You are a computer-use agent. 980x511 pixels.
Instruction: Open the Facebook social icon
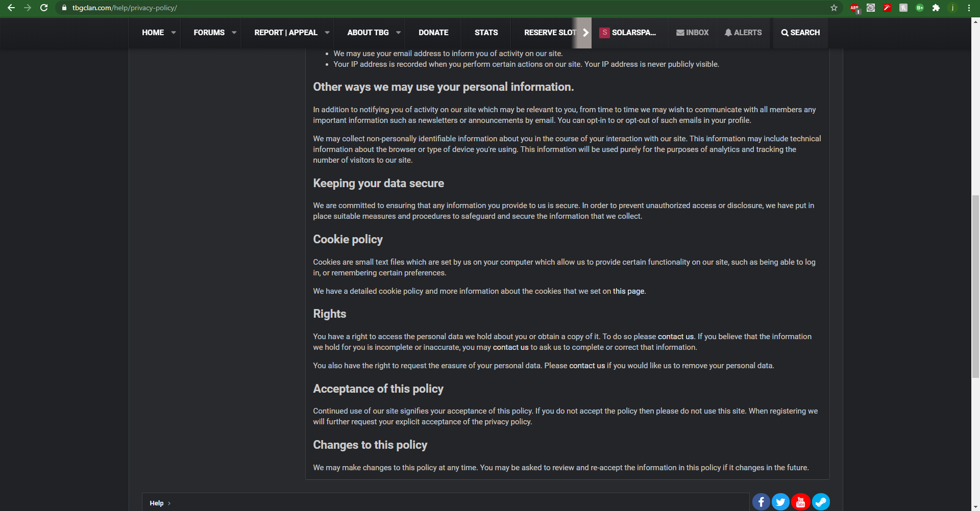coord(761,502)
